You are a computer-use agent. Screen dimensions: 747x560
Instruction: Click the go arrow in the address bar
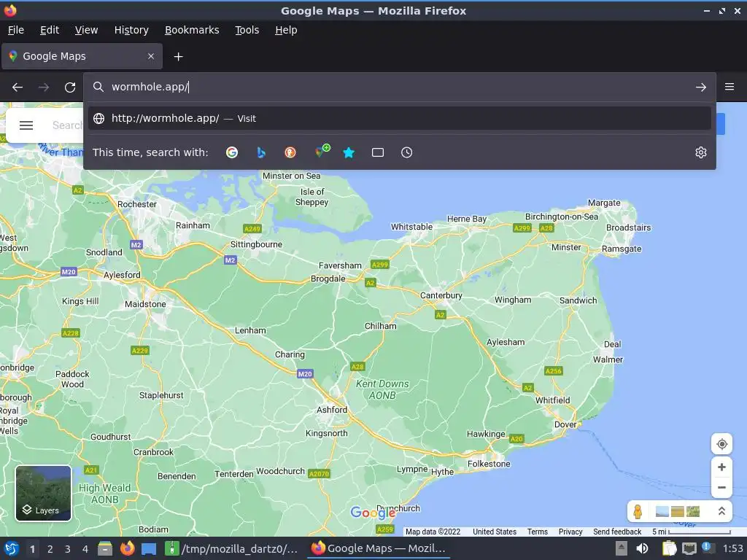[701, 87]
